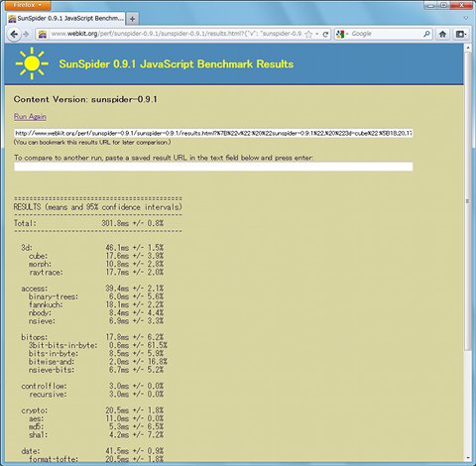
Task: Click the 'cube:' result line
Action: click(96, 256)
